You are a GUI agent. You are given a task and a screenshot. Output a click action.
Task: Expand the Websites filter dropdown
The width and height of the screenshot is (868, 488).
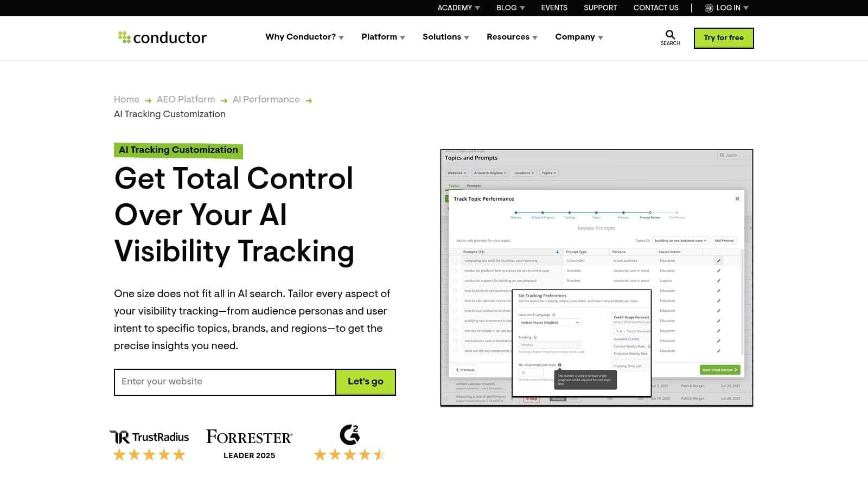pos(457,173)
